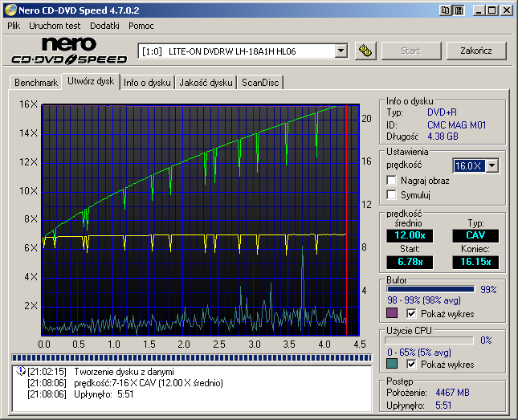Click the save screenshot floppy icon
The height and width of the screenshot is (420, 518).
[459, 10]
